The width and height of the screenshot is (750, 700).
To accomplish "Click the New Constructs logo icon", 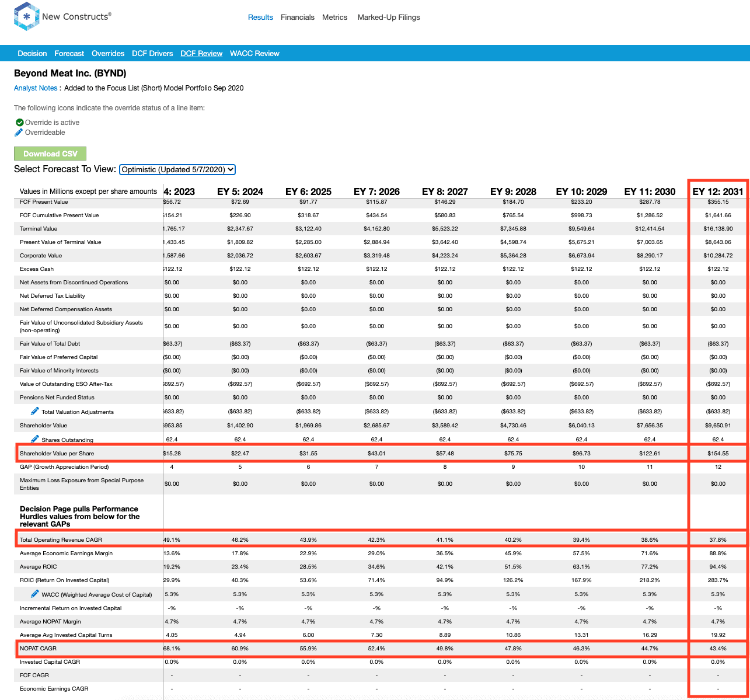I will tap(27, 16).
